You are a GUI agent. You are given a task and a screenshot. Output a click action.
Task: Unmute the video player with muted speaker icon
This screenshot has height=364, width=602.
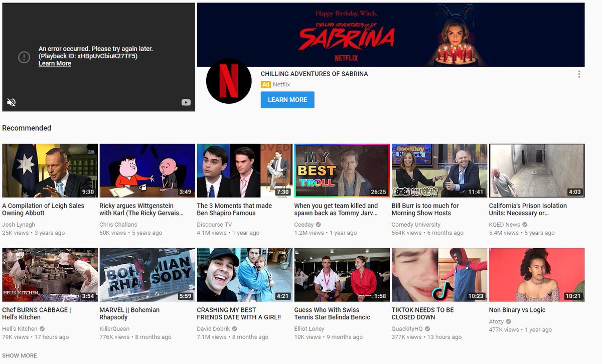[x=11, y=102]
